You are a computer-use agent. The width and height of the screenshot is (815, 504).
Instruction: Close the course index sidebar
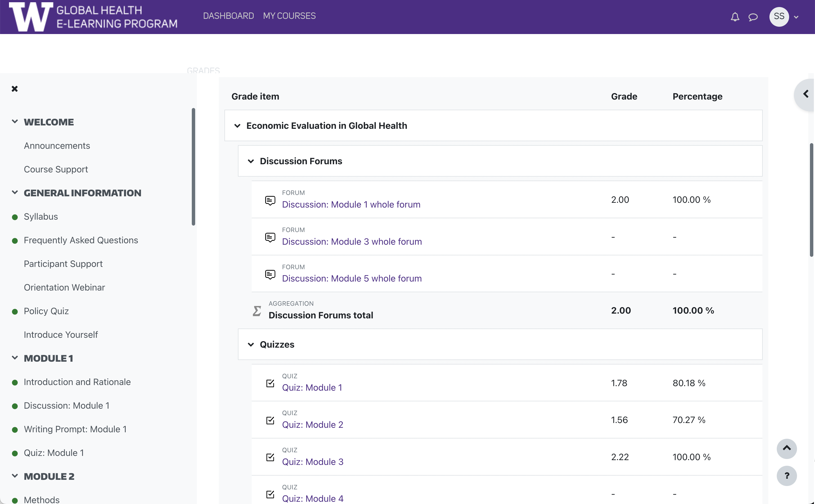[x=15, y=89]
